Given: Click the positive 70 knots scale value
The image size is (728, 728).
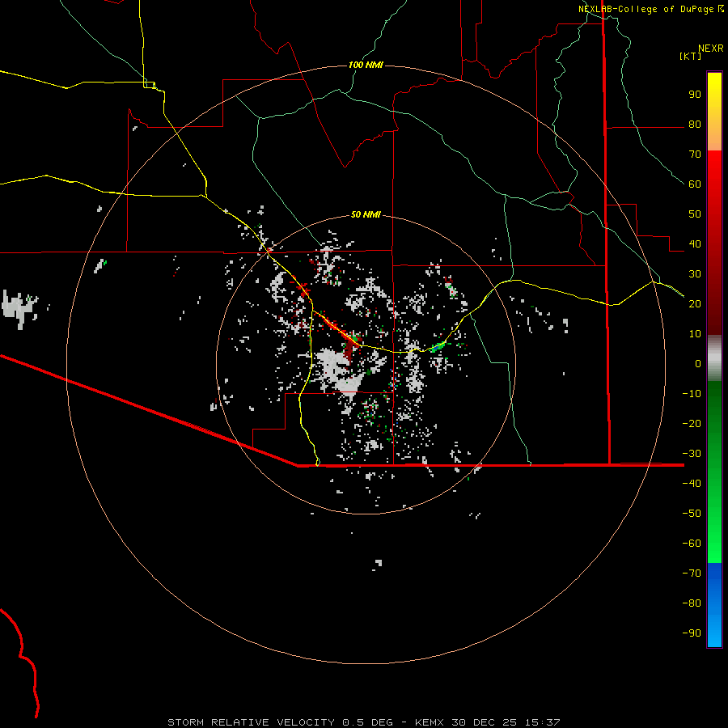Looking at the screenshot, I should point(695,154).
